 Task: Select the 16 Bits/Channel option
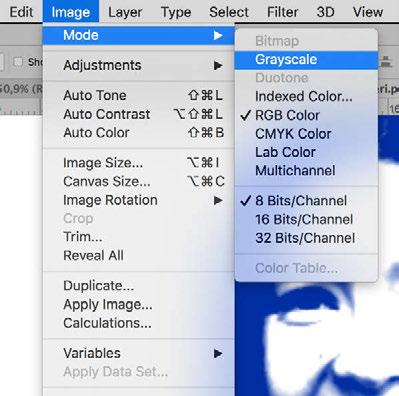(x=306, y=220)
